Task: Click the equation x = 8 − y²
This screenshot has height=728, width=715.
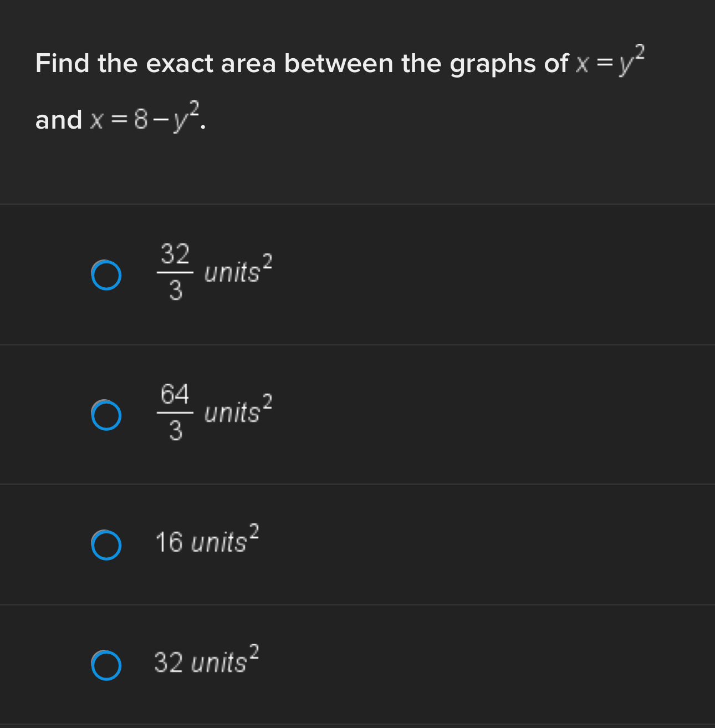Action: (x=147, y=118)
